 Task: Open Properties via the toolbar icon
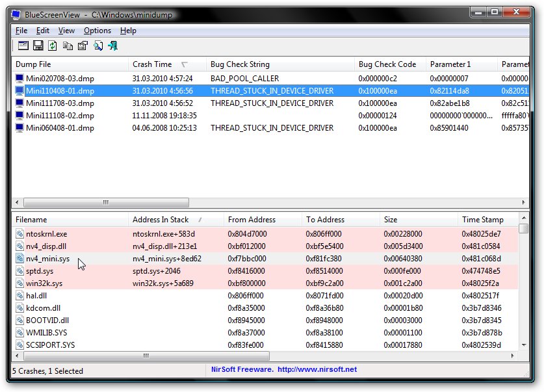[x=83, y=46]
